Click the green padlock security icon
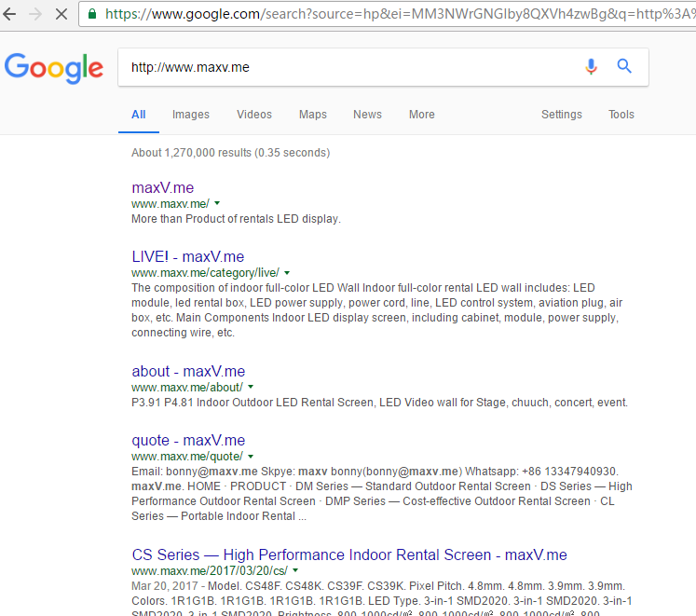Screen dimensions: 696x616 pos(92,14)
